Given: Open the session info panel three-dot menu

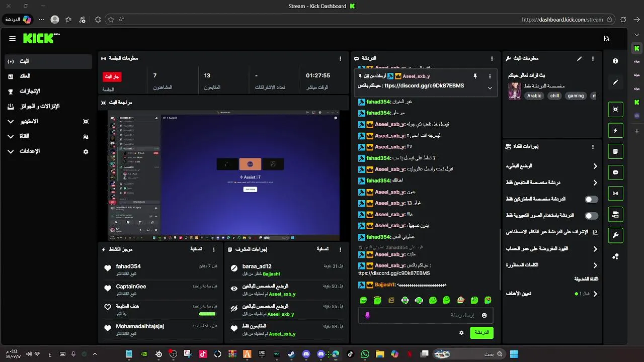Looking at the screenshot, I should point(341,59).
